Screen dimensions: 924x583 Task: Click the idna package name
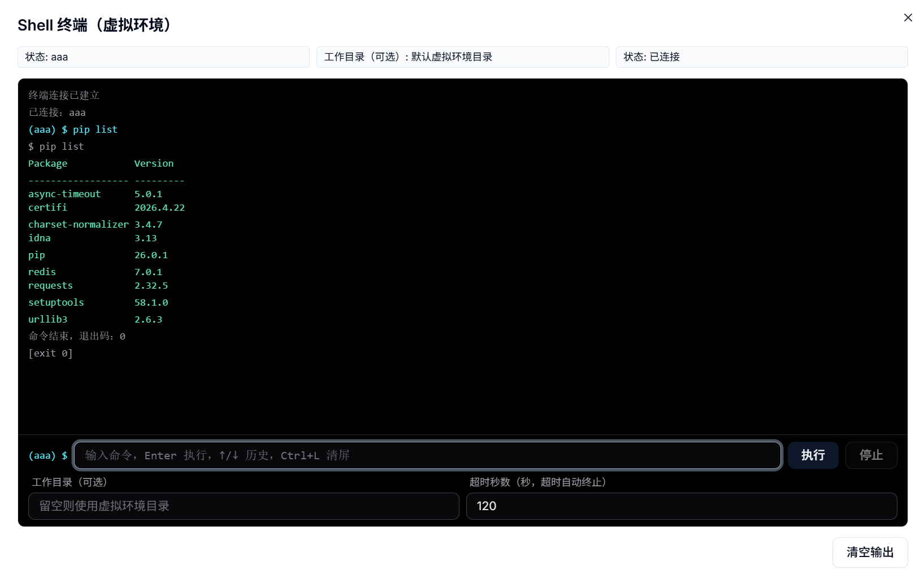40,238
